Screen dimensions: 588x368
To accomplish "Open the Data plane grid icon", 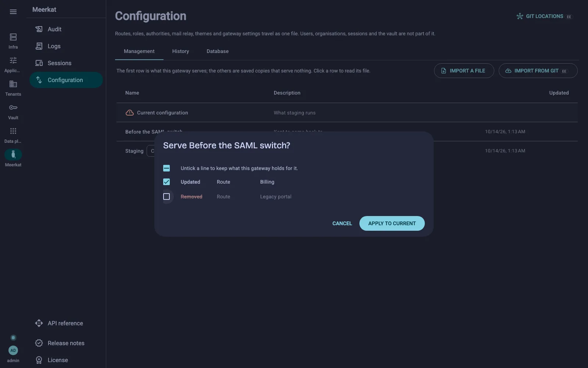I will coord(13,131).
